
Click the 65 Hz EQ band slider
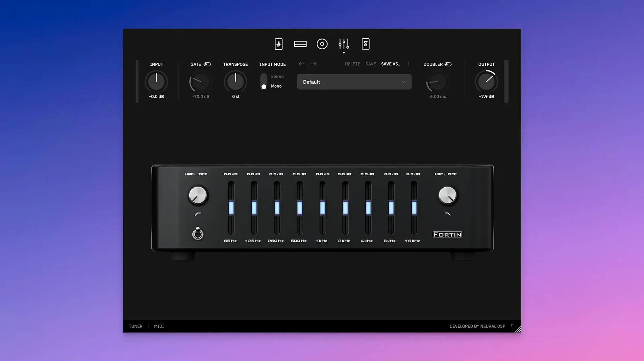click(231, 208)
